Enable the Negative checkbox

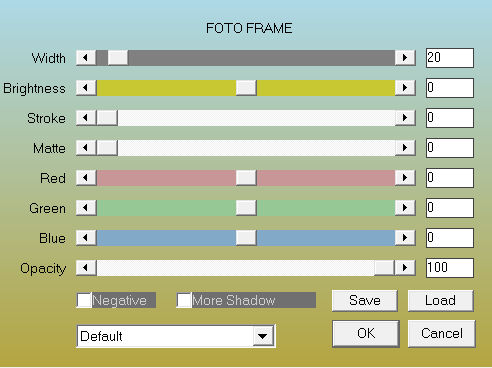click(x=84, y=300)
